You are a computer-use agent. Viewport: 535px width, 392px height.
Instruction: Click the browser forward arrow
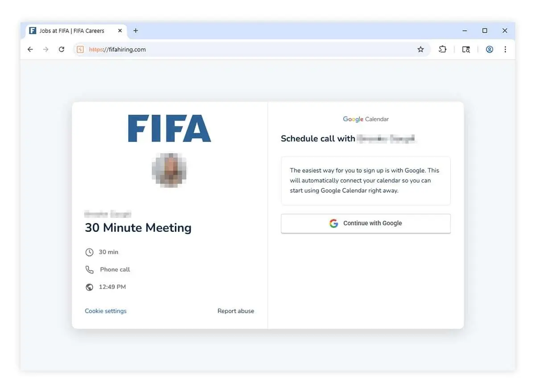click(45, 50)
